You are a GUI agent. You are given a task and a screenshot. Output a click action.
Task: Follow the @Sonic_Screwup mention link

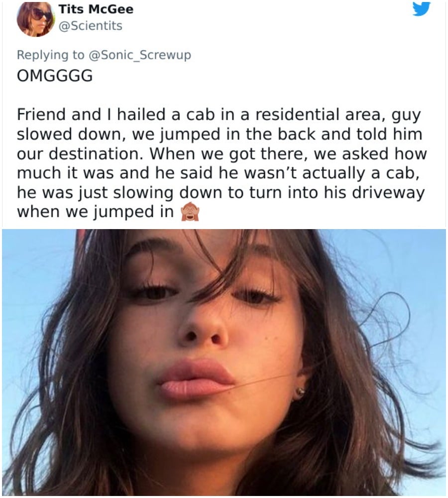coord(140,55)
